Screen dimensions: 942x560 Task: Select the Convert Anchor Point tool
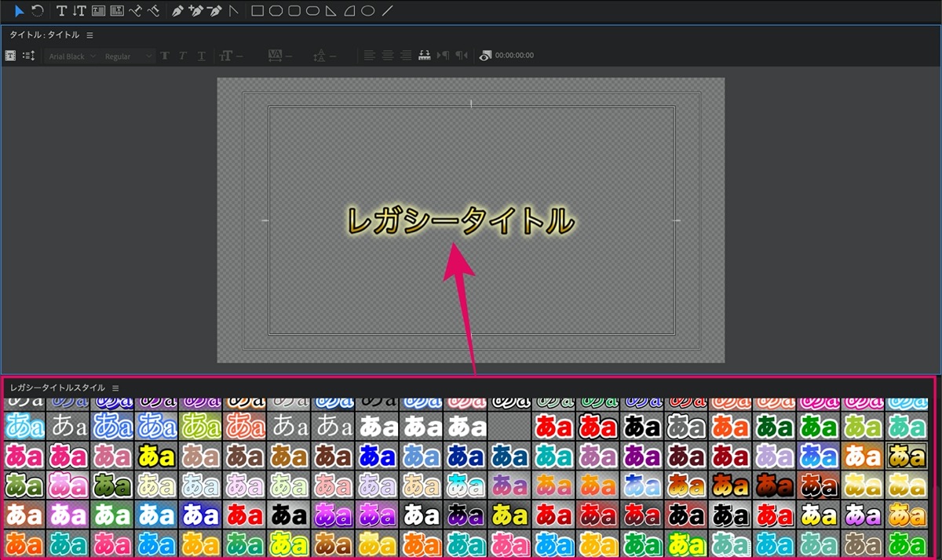(233, 11)
